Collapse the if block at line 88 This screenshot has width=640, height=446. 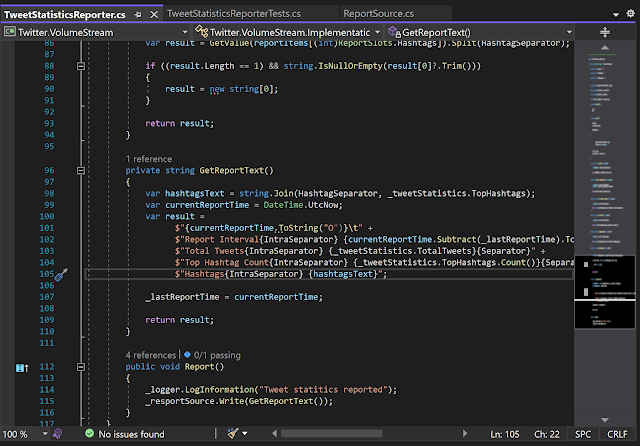point(81,66)
